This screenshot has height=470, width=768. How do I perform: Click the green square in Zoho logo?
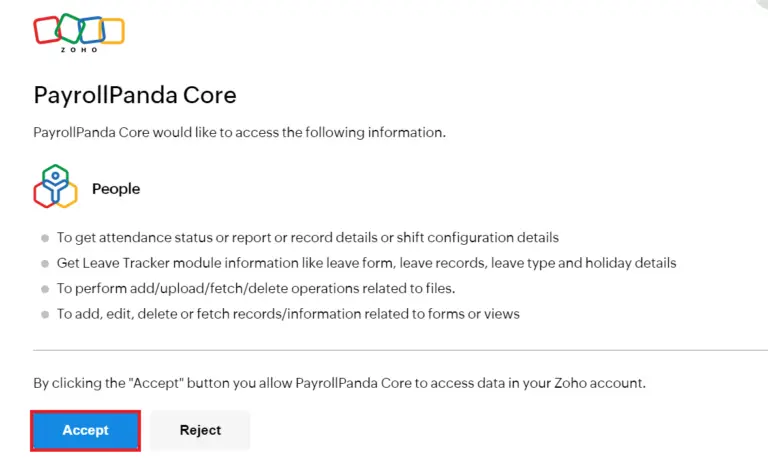coord(69,28)
